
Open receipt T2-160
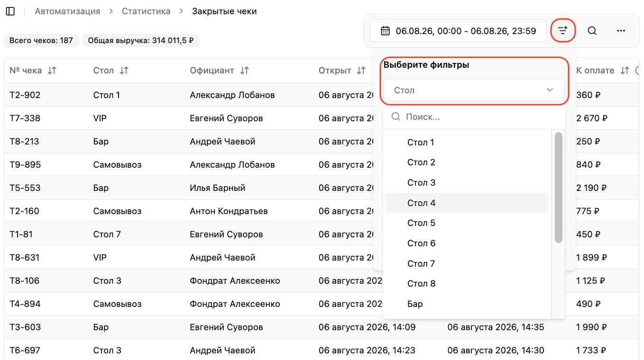[x=25, y=211]
